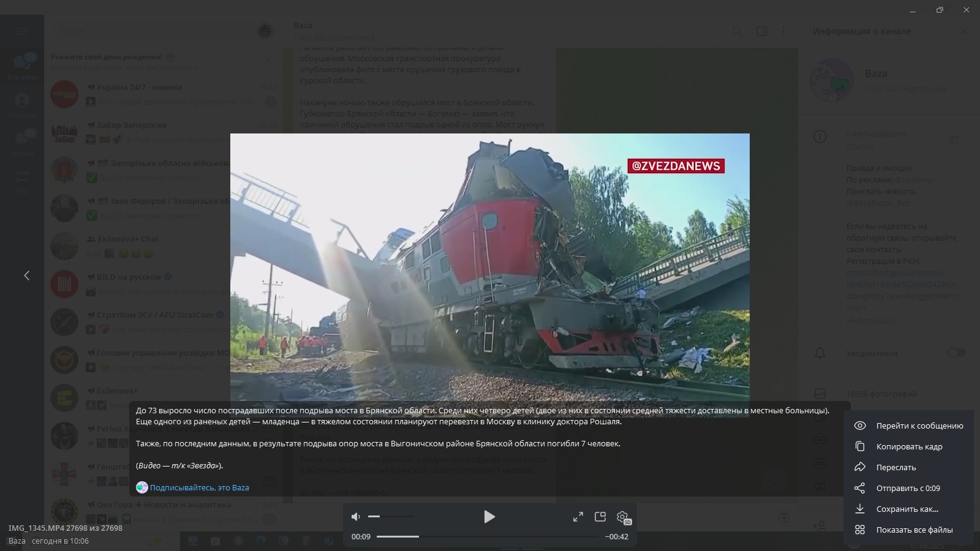
Task: Choose 'Сохранить как...' menu item
Action: pos(908,509)
